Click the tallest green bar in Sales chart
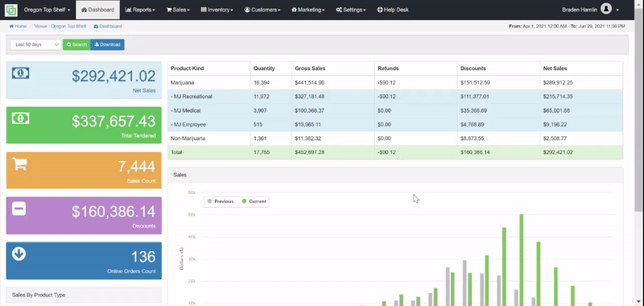644x306 pixels. (x=521, y=259)
